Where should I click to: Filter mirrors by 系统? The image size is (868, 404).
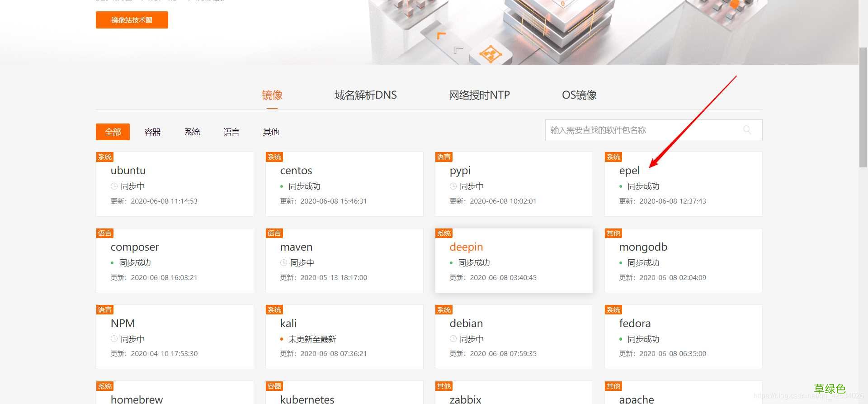(x=192, y=132)
